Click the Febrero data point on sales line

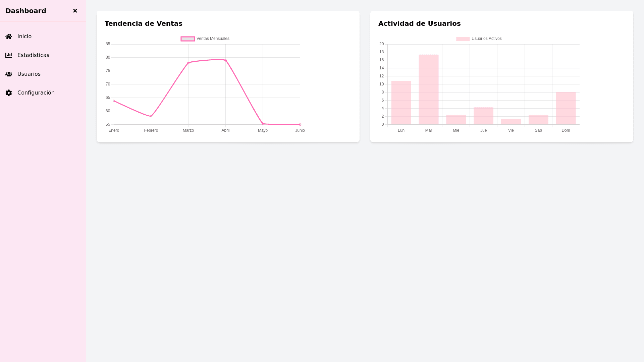coord(151,116)
